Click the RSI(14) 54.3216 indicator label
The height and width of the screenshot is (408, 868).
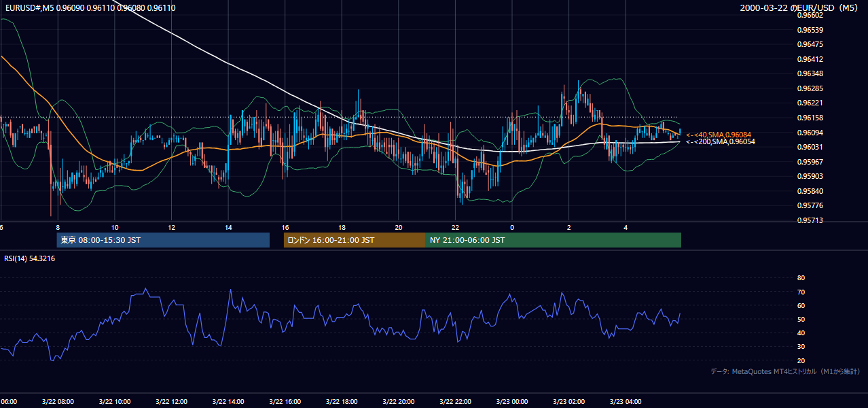(x=30, y=258)
